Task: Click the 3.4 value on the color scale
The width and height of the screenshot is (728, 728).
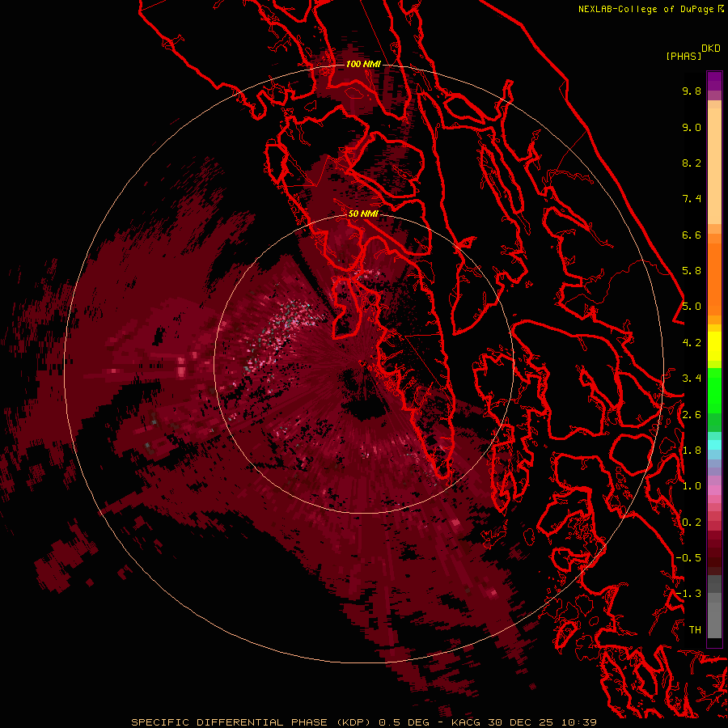Action: [x=692, y=379]
